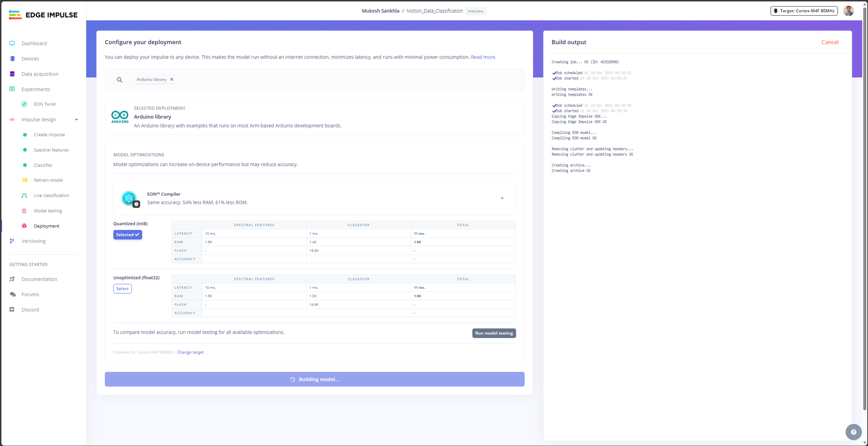Open Dashboard icon in sidebar
This screenshot has width=868, height=446.
(x=12, y=43)
